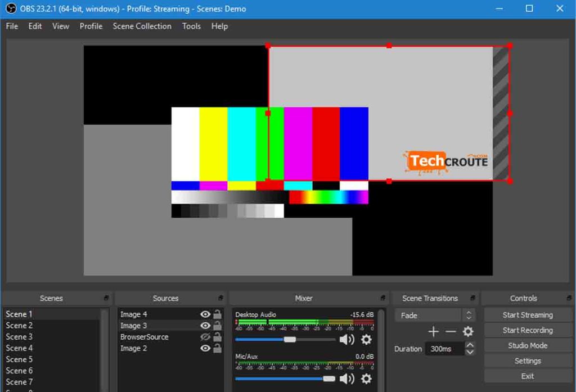Open transition properties gear icon
576x392 pixels.
[x=467, y=331]
